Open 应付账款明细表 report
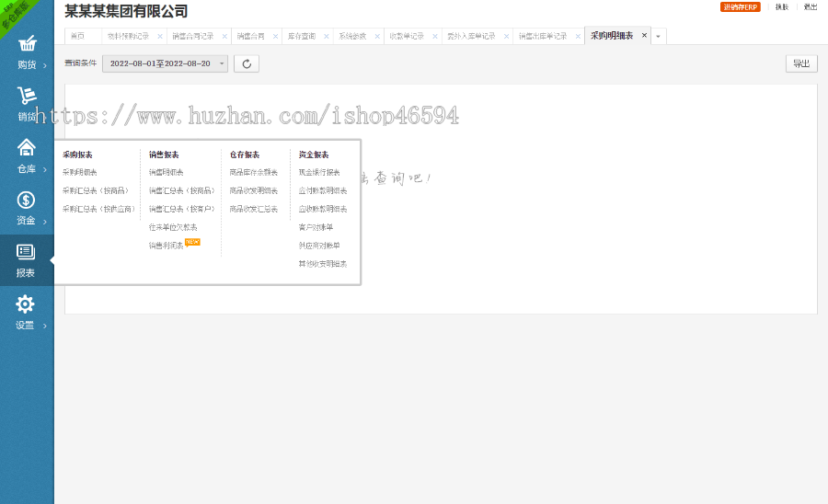This screenshot has height=504, width=828. coord(323,191)
